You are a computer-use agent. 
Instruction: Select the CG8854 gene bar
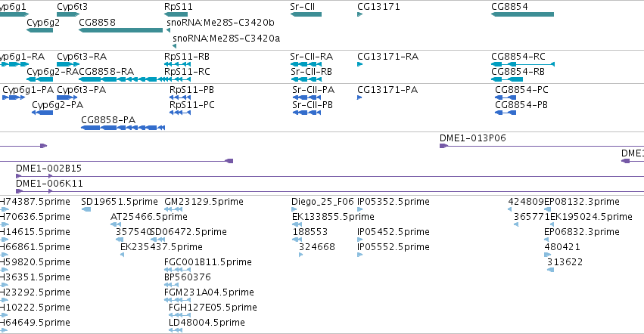[522, 14]
